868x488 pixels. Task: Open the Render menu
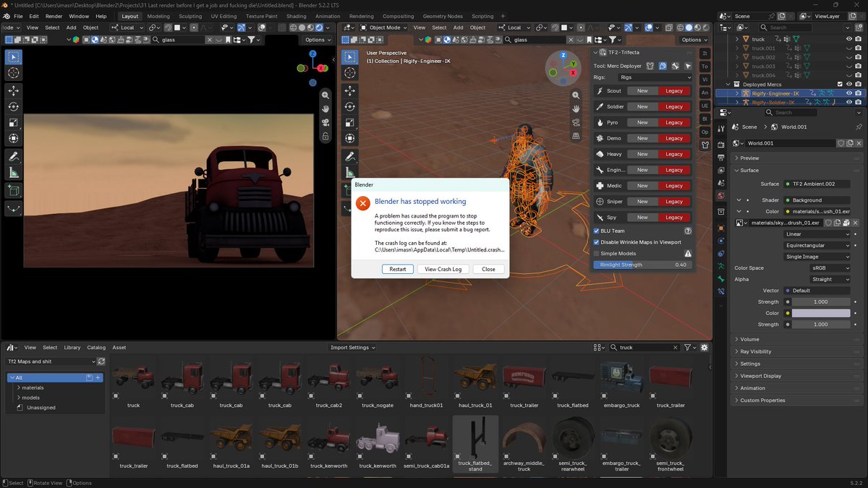(x=54, y=16)
